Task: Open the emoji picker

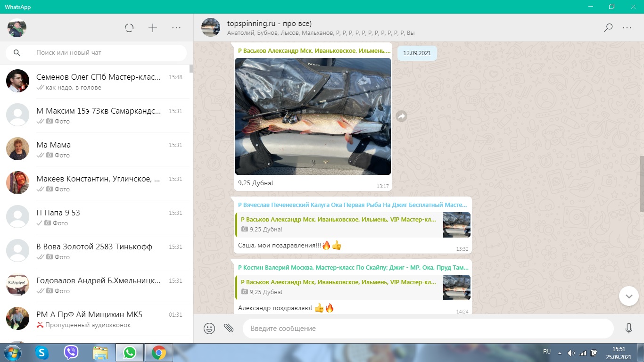Action: [x=209, y=328]
